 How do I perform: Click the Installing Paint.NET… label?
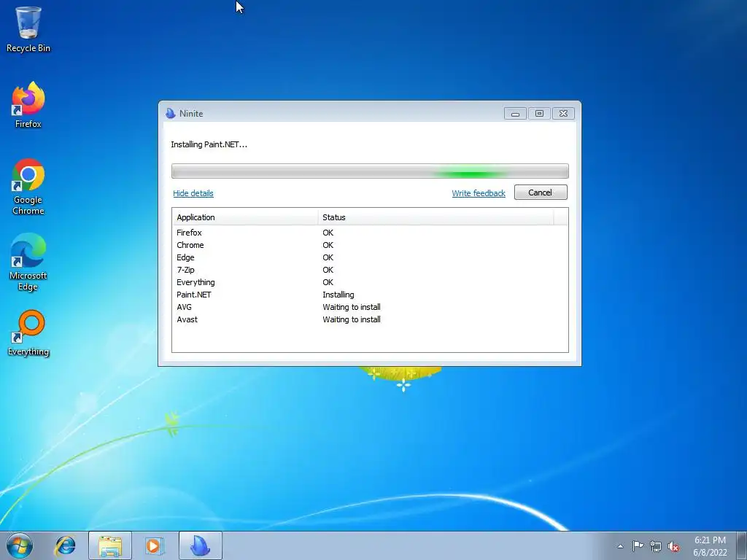[x=209, y=144]
